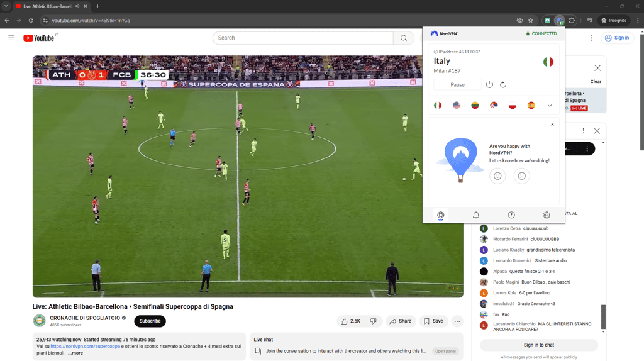The width and height of the screenshot is (644, 361).
Task: Toggle tab audio mute speaker icon
Action: pyautogui.click(x=77, y=6)
